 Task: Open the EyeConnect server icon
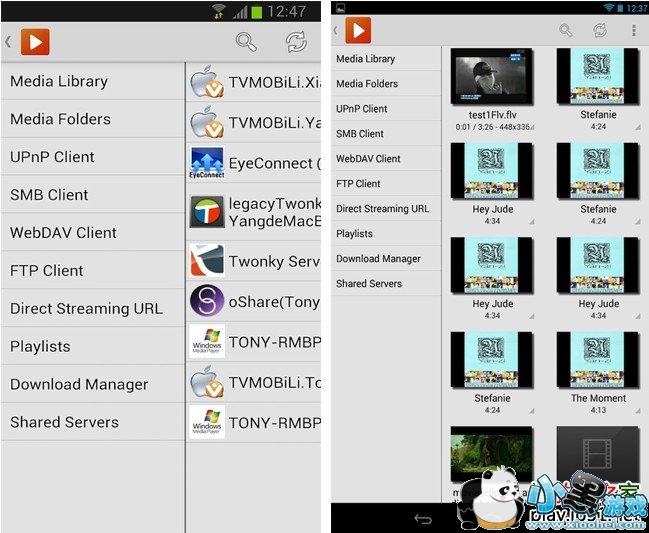207,163
